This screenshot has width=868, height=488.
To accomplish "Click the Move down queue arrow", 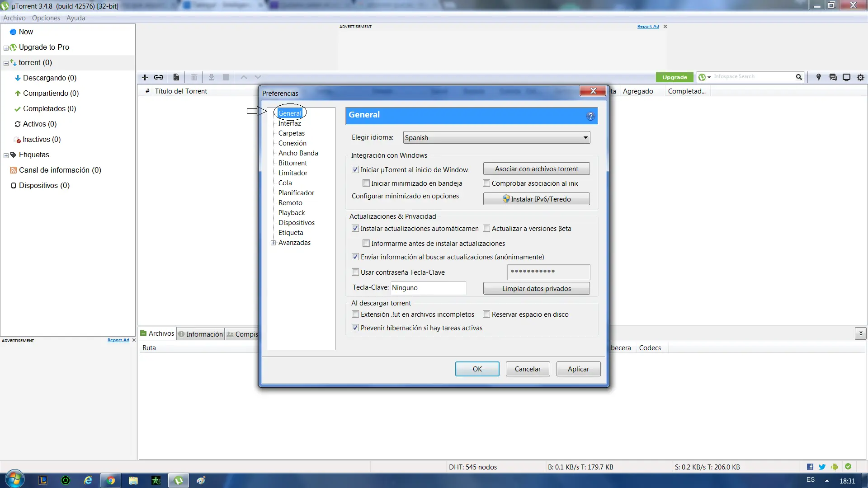I will coord(258,77).
